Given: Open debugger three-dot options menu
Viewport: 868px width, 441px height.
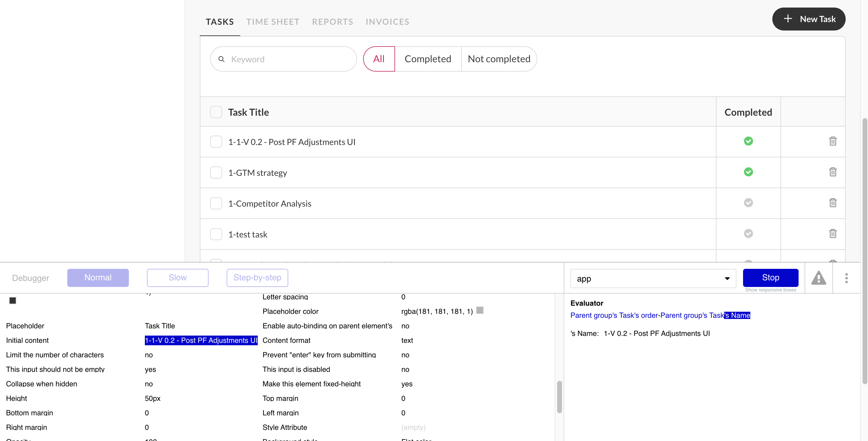Looking at the screenshot, I should (x=846, y=278).
